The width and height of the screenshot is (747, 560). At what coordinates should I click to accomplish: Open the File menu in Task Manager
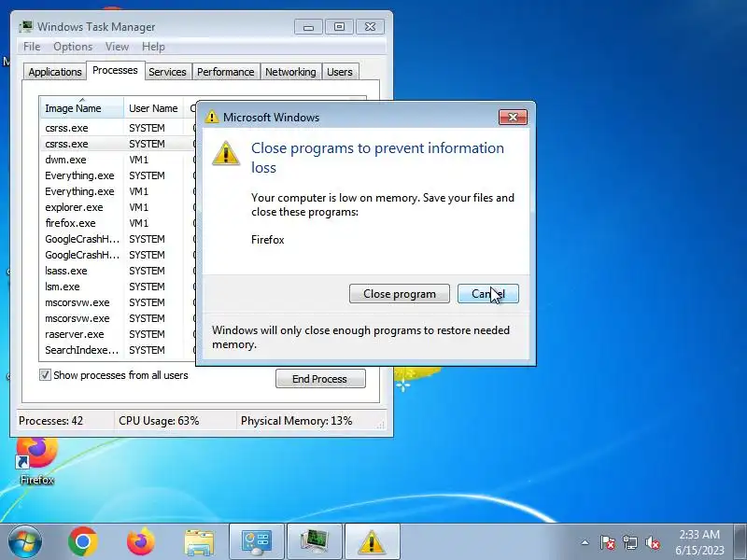click(32, 47)
